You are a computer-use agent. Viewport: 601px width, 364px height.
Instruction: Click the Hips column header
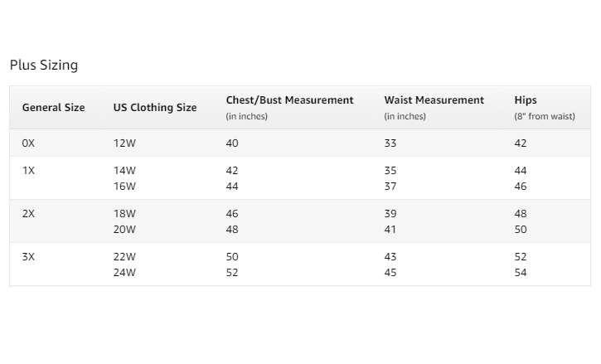point(526,100)
